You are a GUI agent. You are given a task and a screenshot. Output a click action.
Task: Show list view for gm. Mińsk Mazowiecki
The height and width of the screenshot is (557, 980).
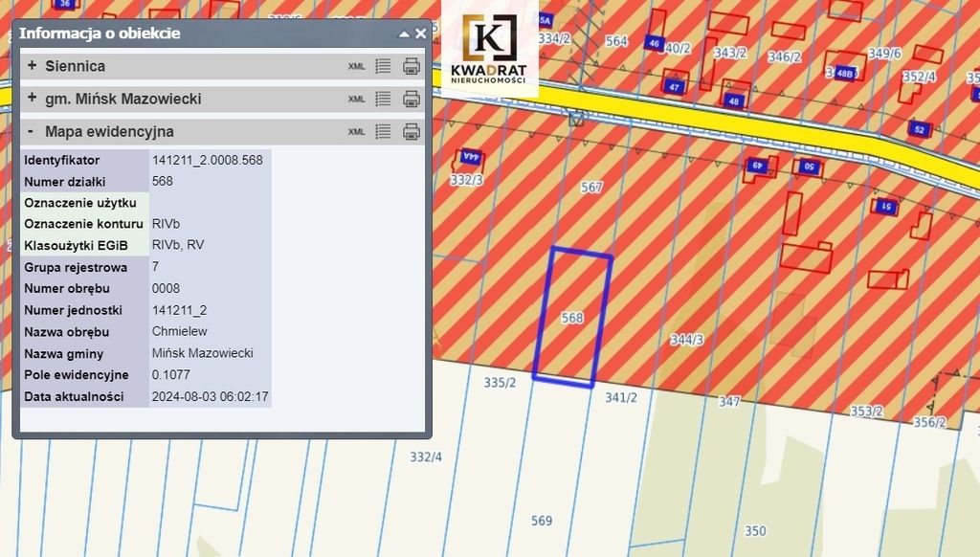[x=383, y=99]
